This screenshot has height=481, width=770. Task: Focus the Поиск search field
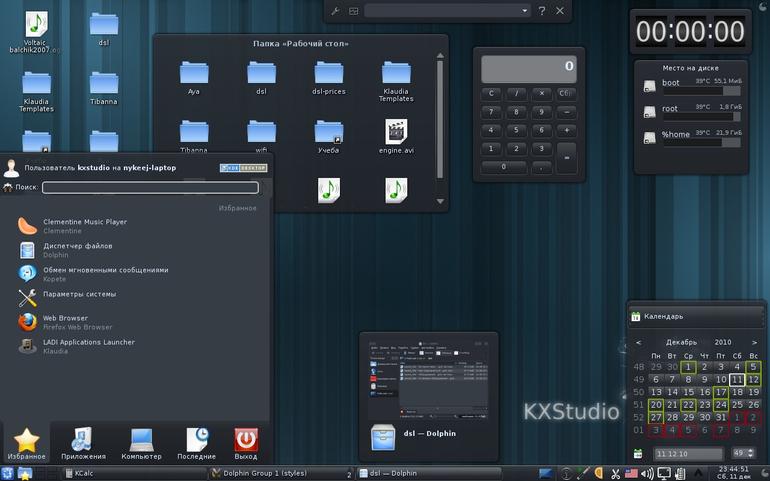click(150, 187)
